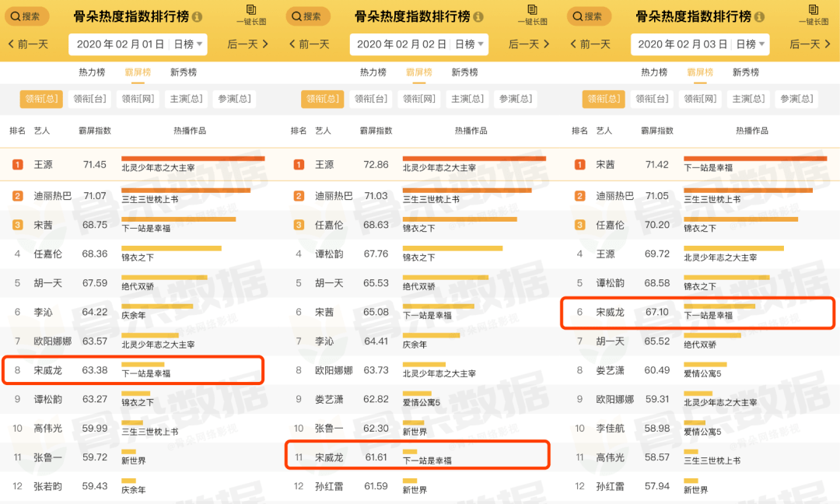Screen dimensions: 840x504
Task: Click the search button in Feb 02 panel
Action: pyautogui.click(x=307, y=16)
